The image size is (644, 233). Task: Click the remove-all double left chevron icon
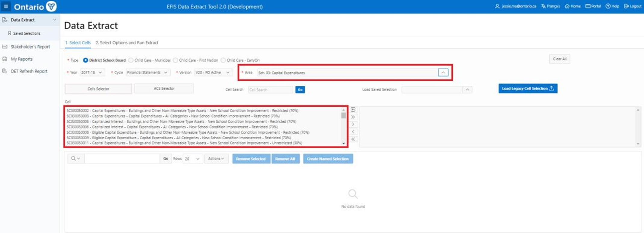point(353,139)
